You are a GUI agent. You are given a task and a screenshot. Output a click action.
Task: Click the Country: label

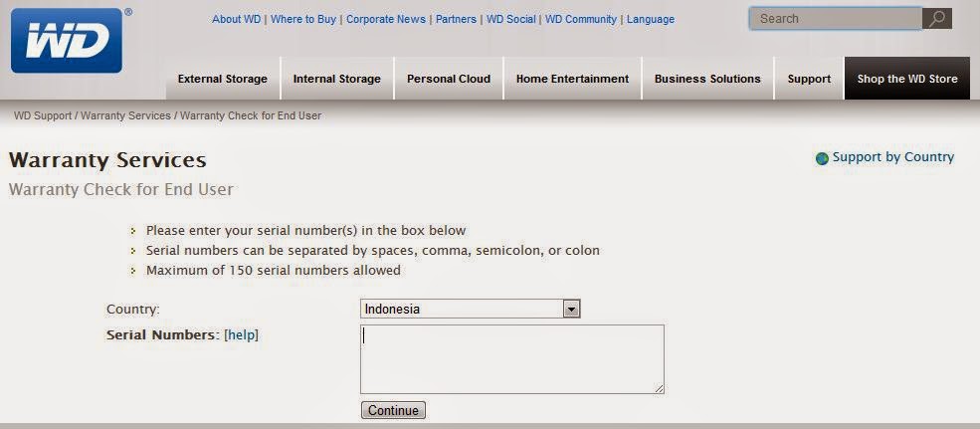133,309
